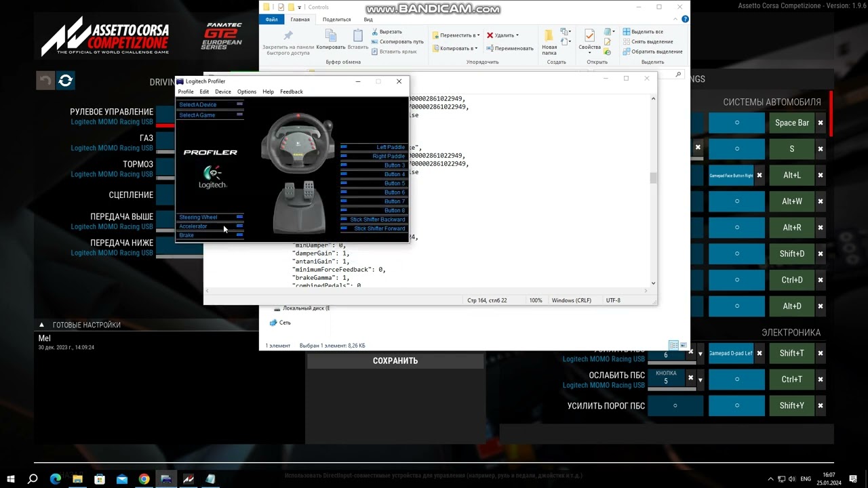Viewport: 868px width, 488px height.
Task: Click 100% zoom in Notepad status bar
Action: pos(536,300)
